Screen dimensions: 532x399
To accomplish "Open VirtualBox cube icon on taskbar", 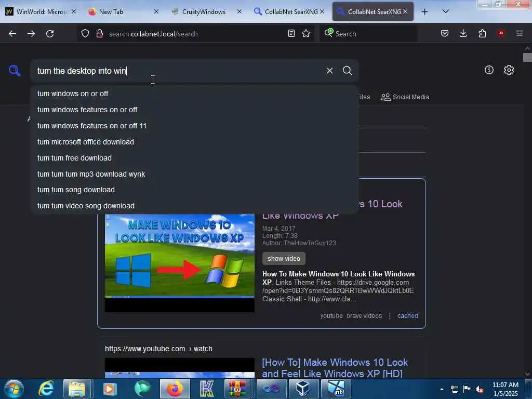I will click(x=303, y=389).
